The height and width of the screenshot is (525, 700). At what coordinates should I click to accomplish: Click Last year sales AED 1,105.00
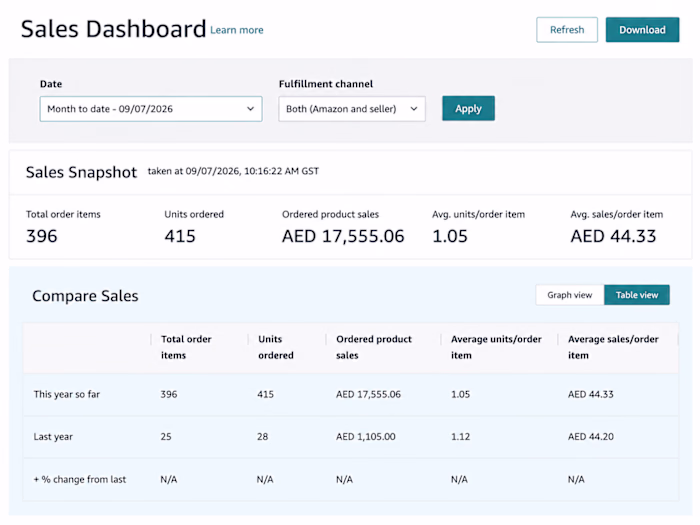tap(366, 437)
